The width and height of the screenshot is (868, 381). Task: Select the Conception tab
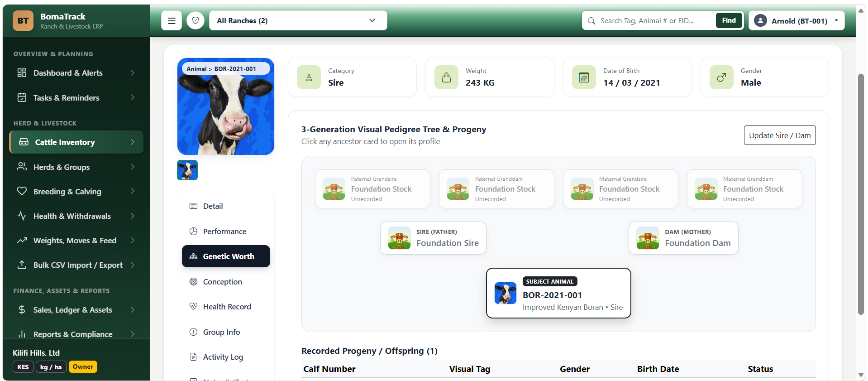point(226,282)
